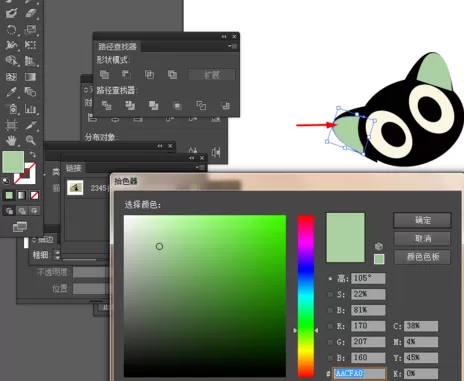Select the Zoom magnifier tool

pyautogui.click(x=30, y=140)
